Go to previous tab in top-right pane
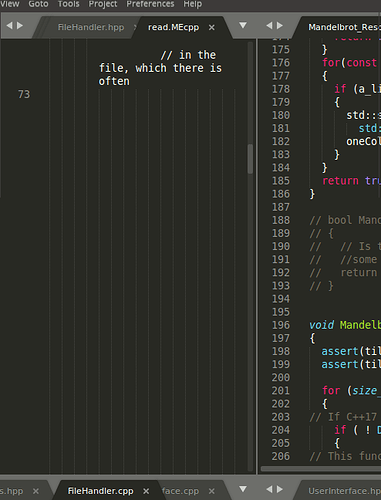Image resolution: width=381 pixels, height=500 pixels. [x=269, y=25]
